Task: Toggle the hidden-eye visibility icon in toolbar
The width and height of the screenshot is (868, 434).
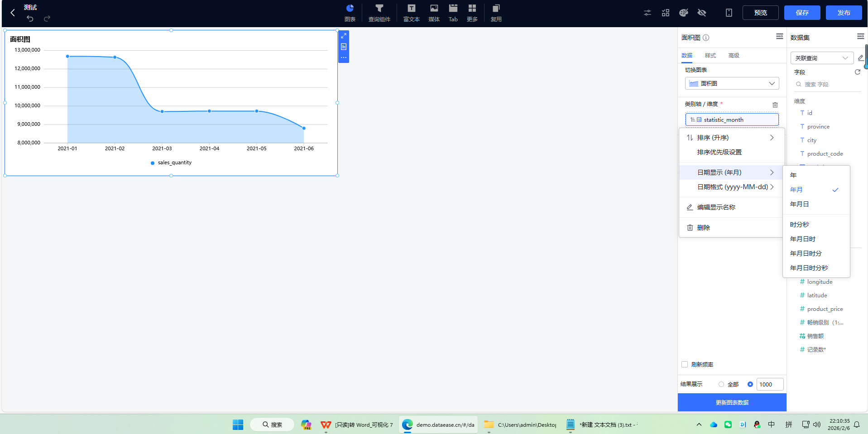Action: (702, 13)
